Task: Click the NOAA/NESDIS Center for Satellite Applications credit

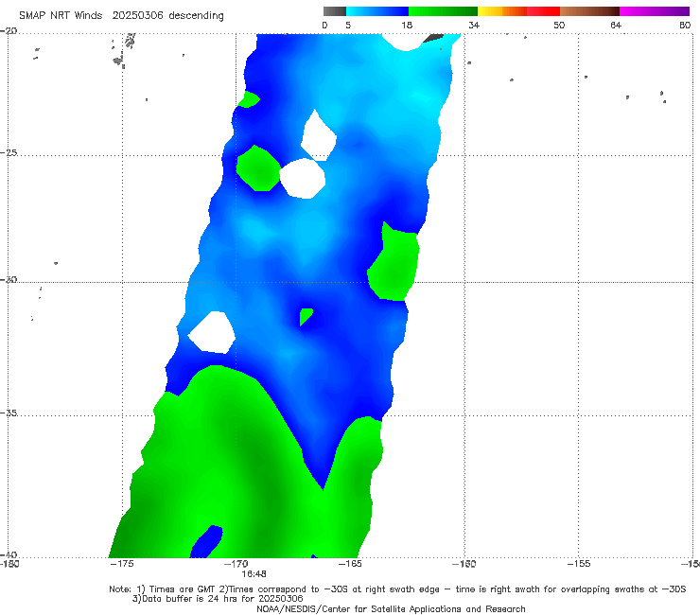Action: pos(391,608)
